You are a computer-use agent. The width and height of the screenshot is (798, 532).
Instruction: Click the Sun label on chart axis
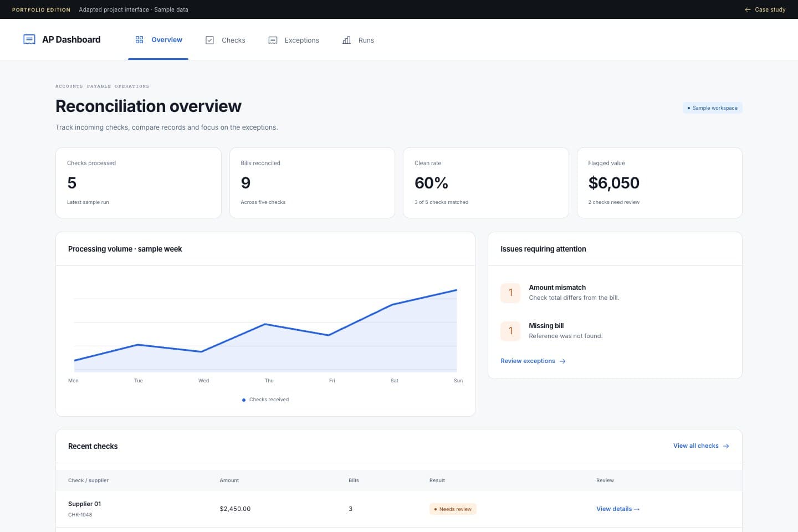point(458,381)
